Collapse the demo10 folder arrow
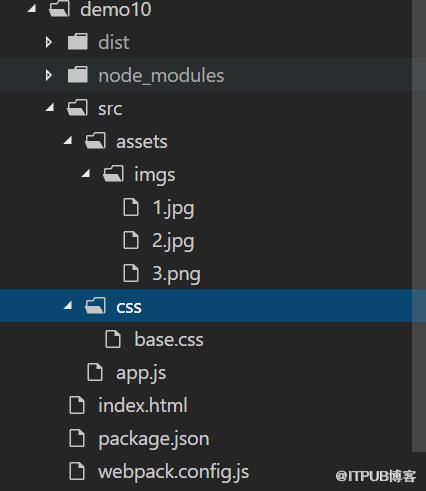 tap(32, 8)
